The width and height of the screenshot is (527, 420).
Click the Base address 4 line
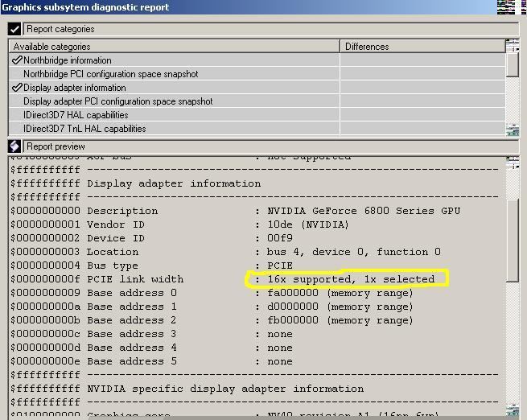(x=151, y=348)
